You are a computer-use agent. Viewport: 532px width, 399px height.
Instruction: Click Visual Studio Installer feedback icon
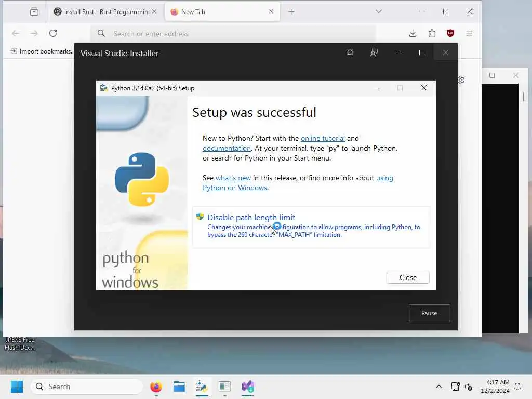point(374,52)
